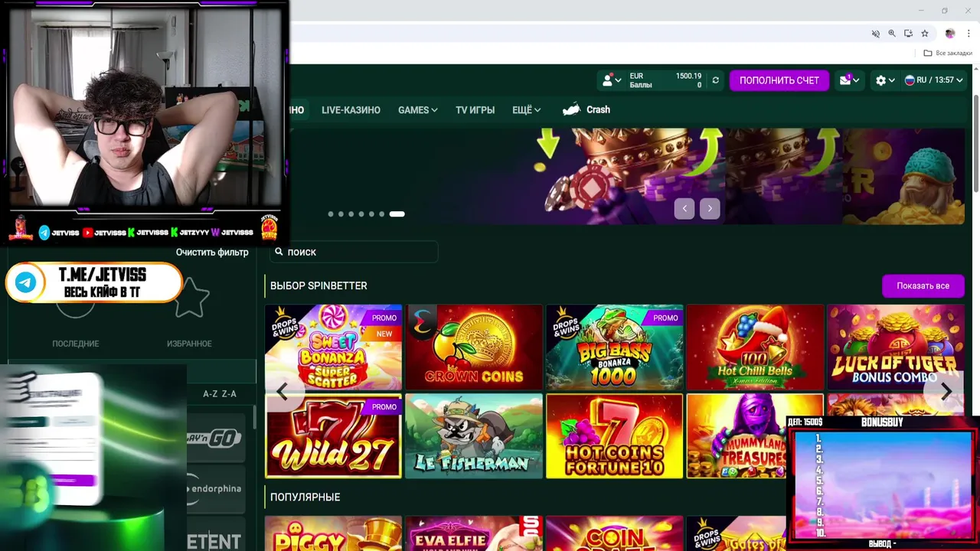Image resolution: width=980 pixels, height=551 pixels.
Task: Open the messages envelope dropdown
Action: pos(849,80)
